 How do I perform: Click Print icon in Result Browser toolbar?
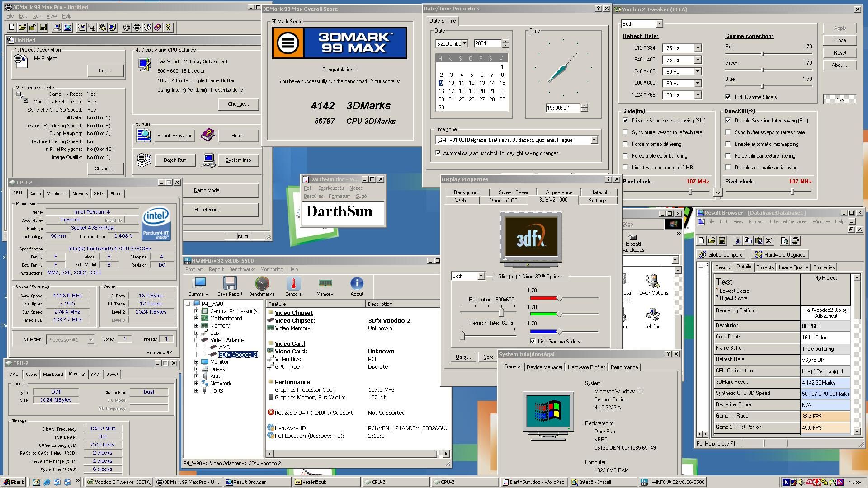point(795,241)
